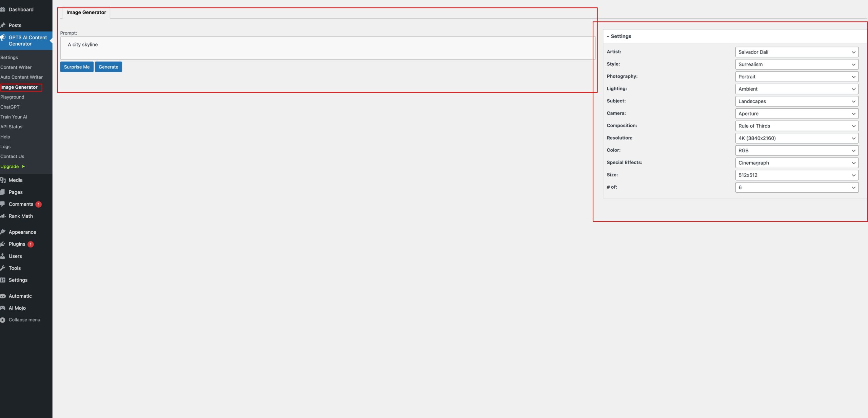Open the Artist dropdown showing Salvador Dalí

coord(796,52)
